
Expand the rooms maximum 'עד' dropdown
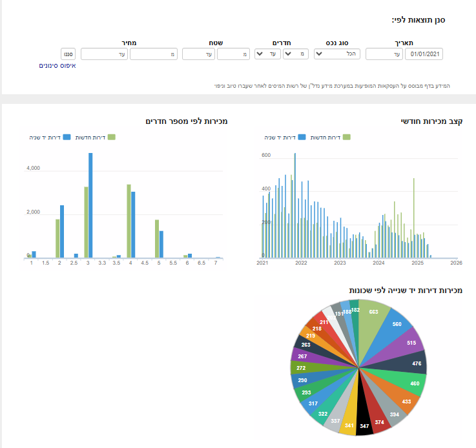[267, 54]
